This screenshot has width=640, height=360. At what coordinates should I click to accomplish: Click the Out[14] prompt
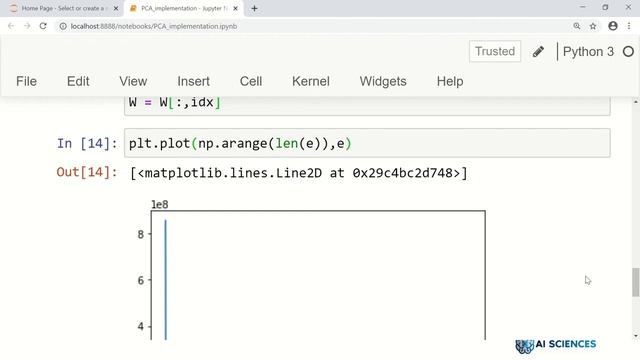point(87,172)
